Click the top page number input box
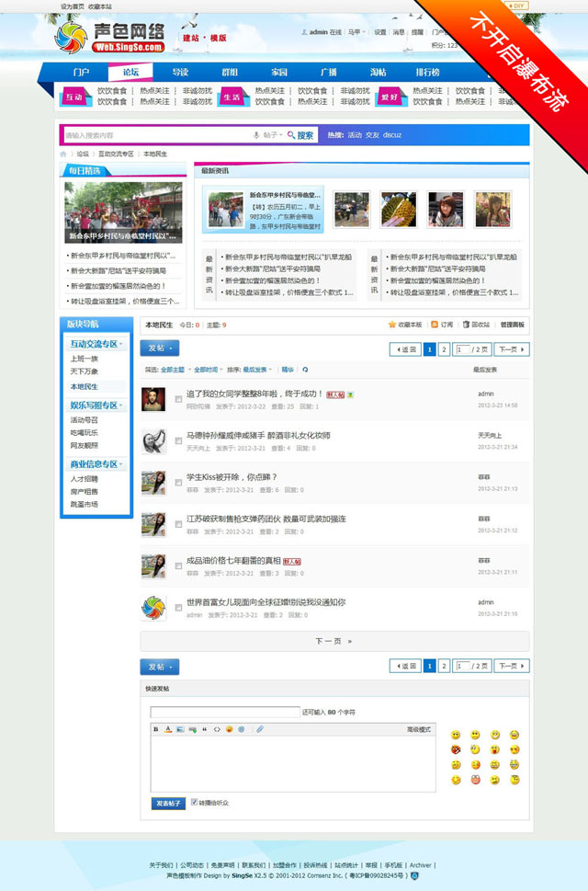 (x=462, y=348)
